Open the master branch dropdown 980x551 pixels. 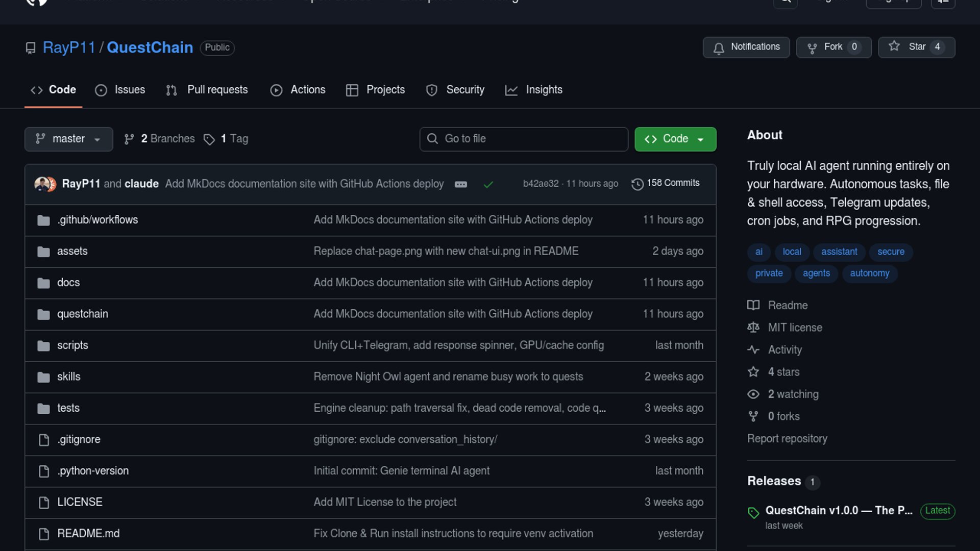pyautogui.click(x=68, y=139)
